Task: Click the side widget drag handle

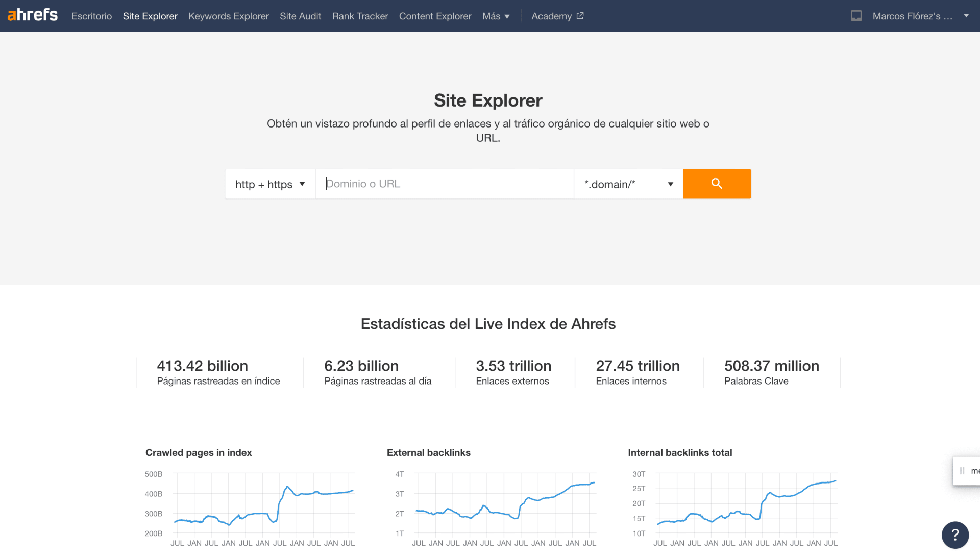Action: tap(962, 471)
